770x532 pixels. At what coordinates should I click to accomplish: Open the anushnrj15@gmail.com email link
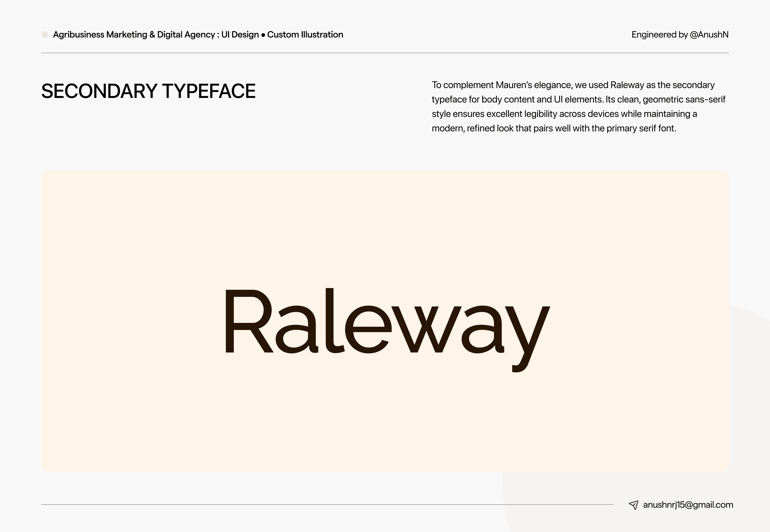(688, 505)
